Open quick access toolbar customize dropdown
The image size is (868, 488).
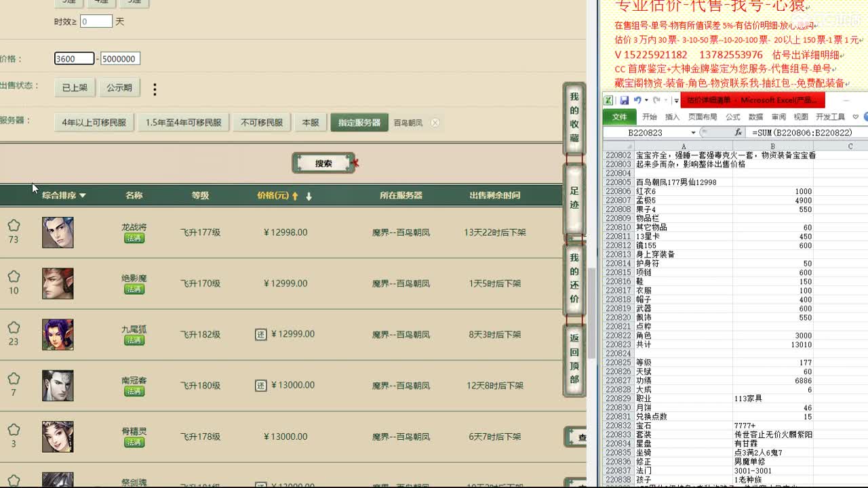[676, 101]
